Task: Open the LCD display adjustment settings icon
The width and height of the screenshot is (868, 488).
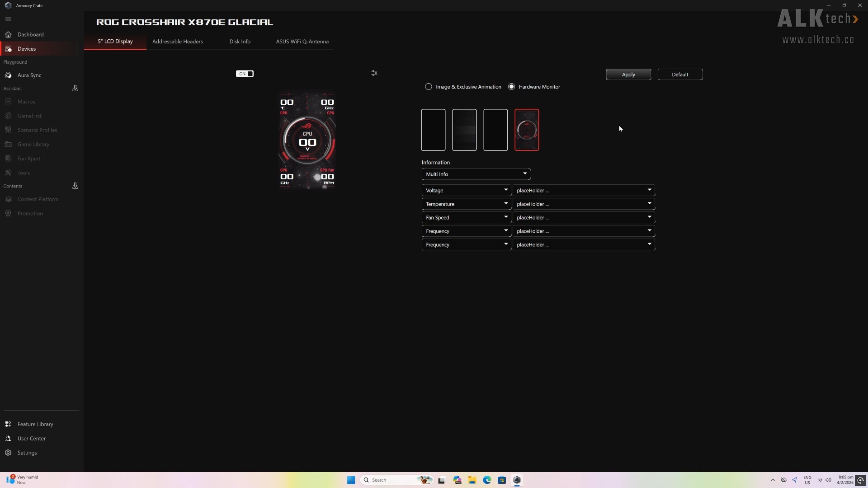Action: pos(374,73)
